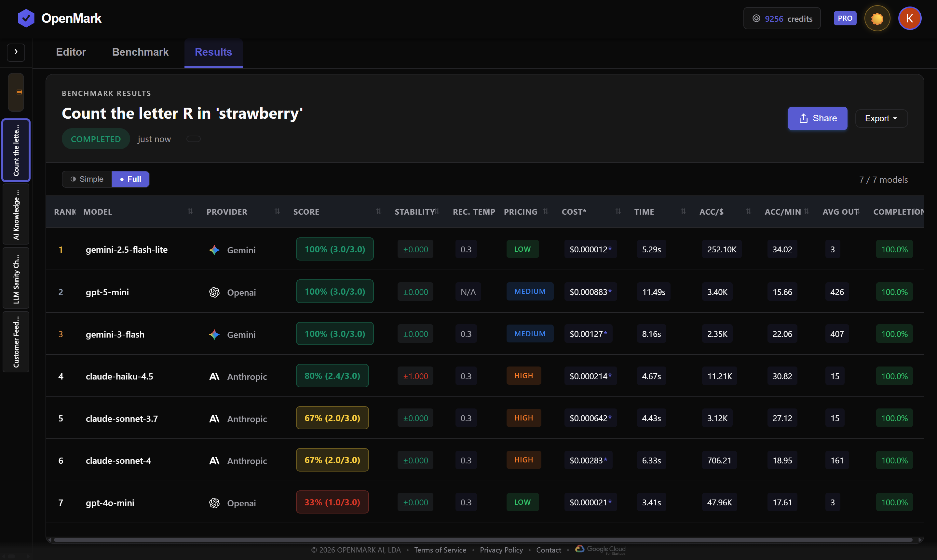Image resolution: width=937 pixels, height=560 pixels.
Task: Click the Google Cloud icon in the footer
Action: (581, 550)
